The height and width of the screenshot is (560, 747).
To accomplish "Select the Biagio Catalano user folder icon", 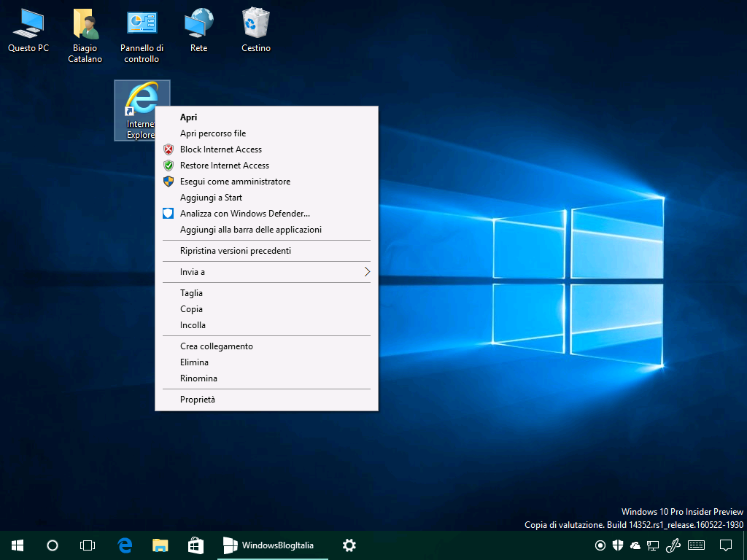I will [85, 35].
